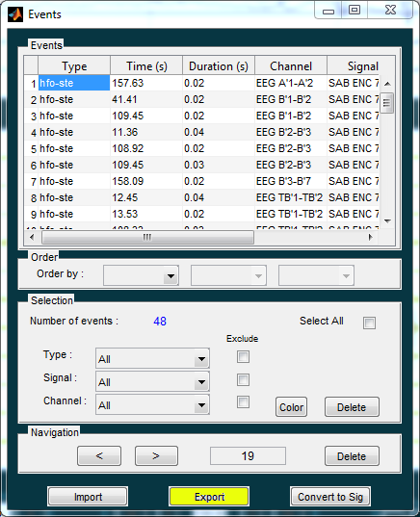The image size is (420, 517).
Task: Go to next event with > button
Action: point(156,456)
